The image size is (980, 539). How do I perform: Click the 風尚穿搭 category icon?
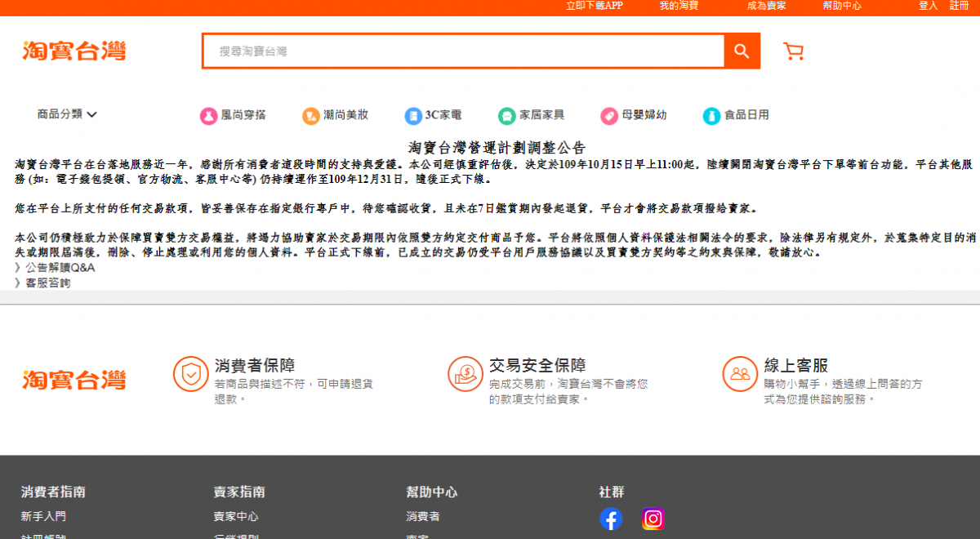pos(209,116)
